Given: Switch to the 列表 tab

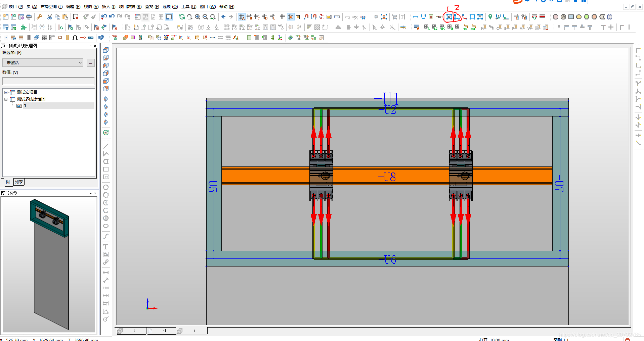Looking at the screenshot, I should click(x=19, y=182).
